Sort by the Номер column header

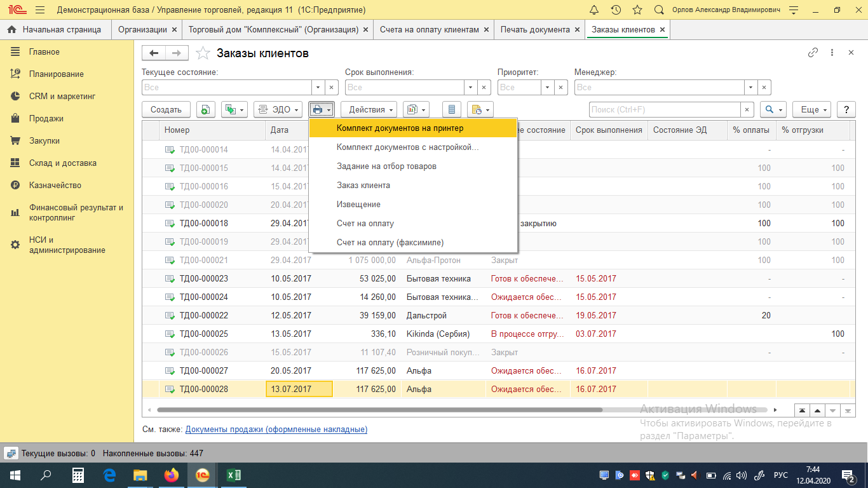[212, 130]
